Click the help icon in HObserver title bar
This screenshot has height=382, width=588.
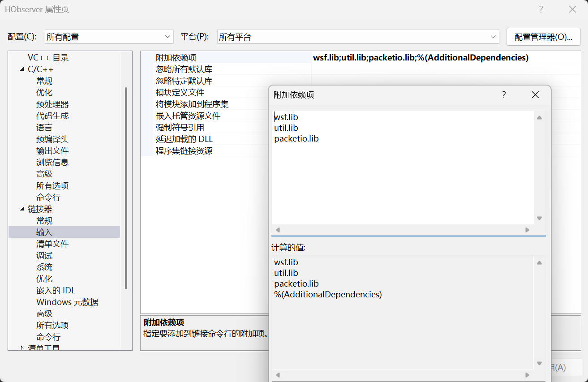tap(541, 9)
